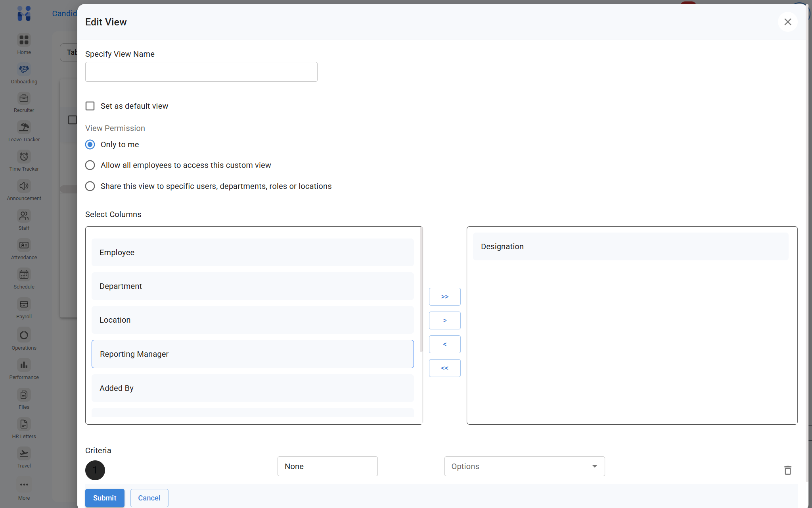Move all columns right with >> button
This screenshot has width=812, height=508.
click(444, 296)
